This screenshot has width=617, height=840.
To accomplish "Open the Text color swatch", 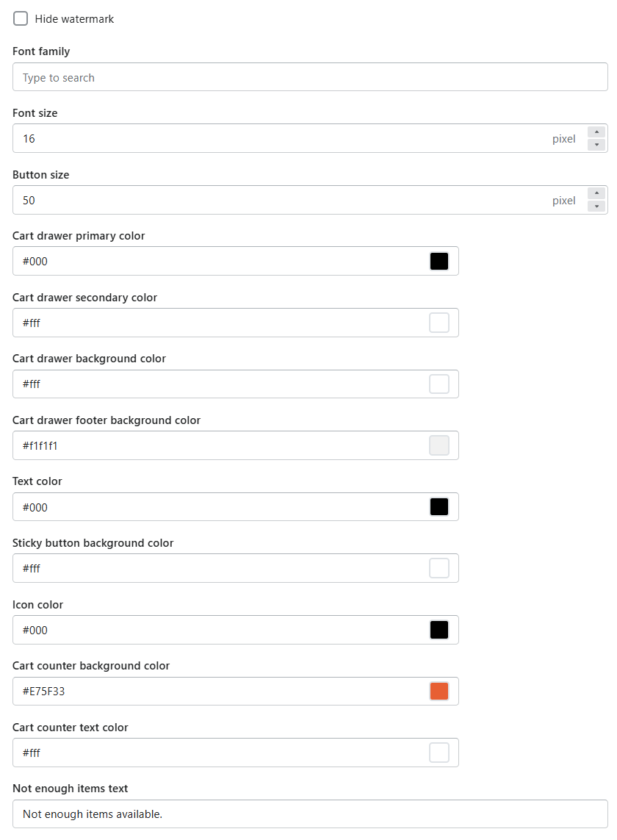I will (x=439, y=507).
